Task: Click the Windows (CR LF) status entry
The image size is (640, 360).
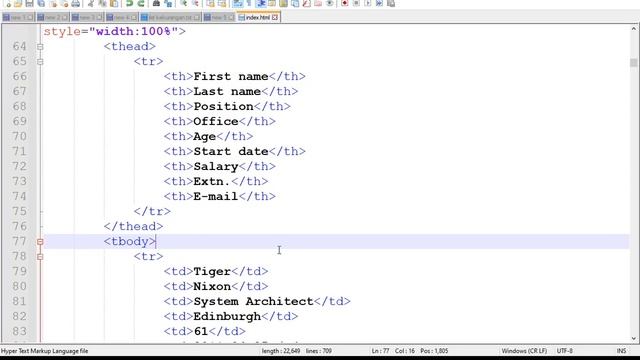Action: pos(524,351)
